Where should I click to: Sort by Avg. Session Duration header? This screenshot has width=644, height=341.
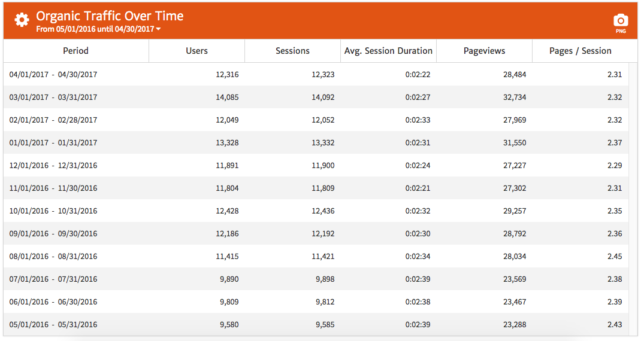click(x=388, y=51)
